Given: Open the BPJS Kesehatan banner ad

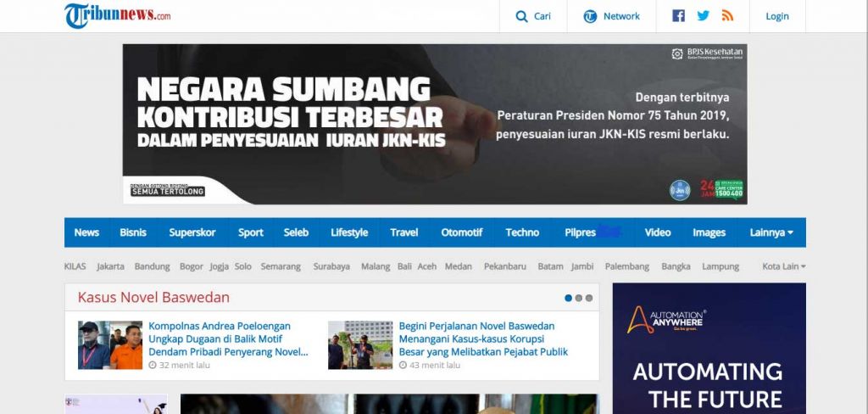Looking at the screenshot, I should 435,124.
